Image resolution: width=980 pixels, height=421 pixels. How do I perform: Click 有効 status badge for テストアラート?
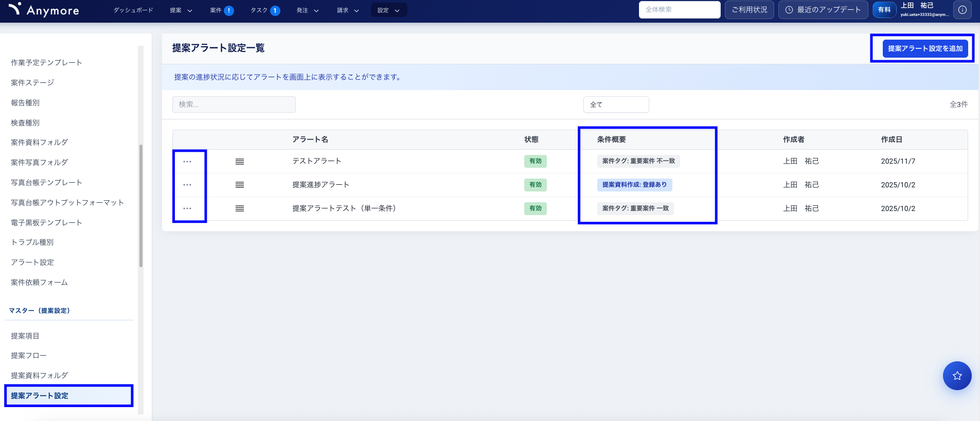coord(536,161)
